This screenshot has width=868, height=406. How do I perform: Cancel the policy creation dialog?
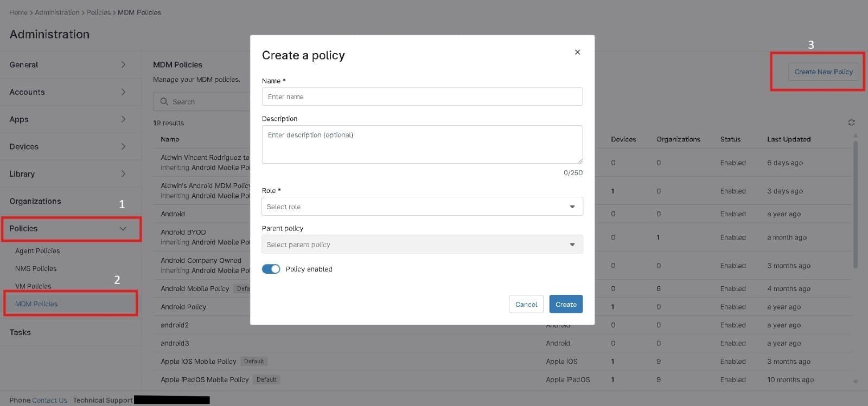point(525,304)
